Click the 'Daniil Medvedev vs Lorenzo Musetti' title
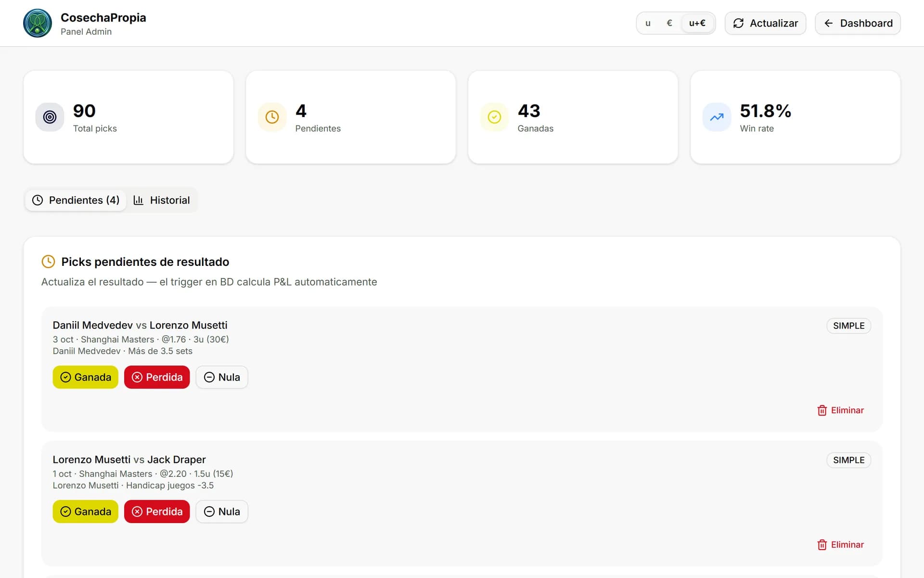The image size is (924, 578). pos(140,325)
